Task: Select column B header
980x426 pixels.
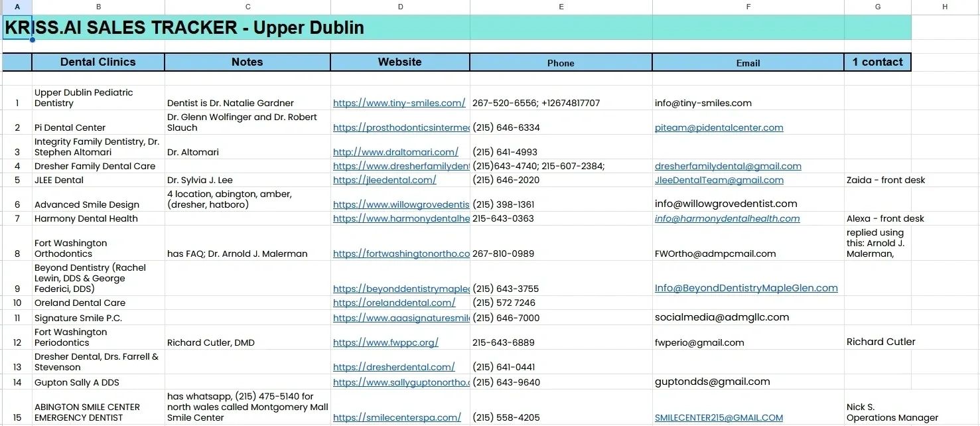Action: (x=98, y=7)
